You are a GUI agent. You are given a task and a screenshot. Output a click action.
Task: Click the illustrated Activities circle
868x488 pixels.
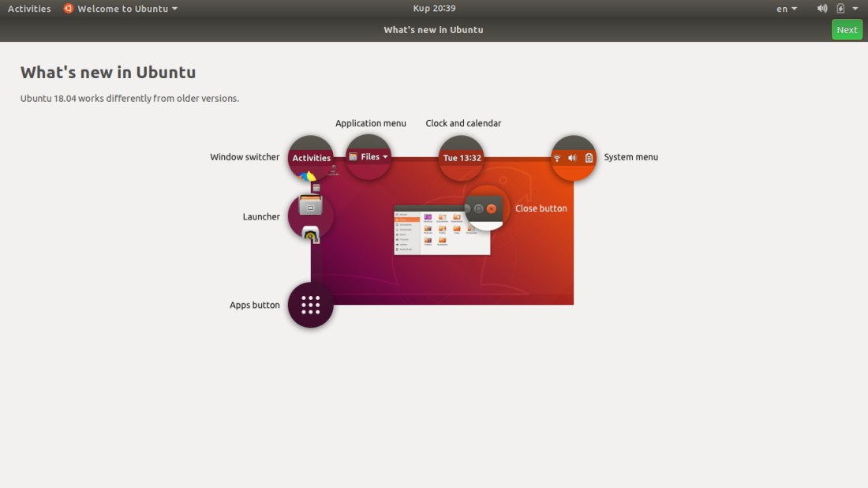coord(311,158)
